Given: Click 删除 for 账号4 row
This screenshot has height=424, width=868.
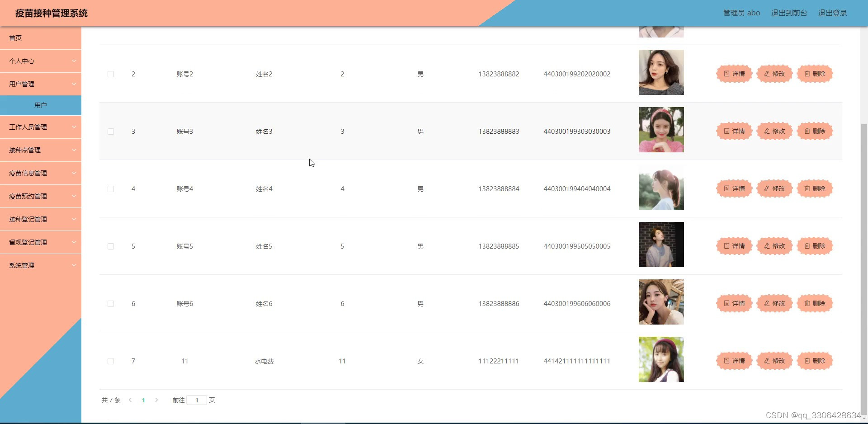Looking at the screenshot, I should pos(815,188).
